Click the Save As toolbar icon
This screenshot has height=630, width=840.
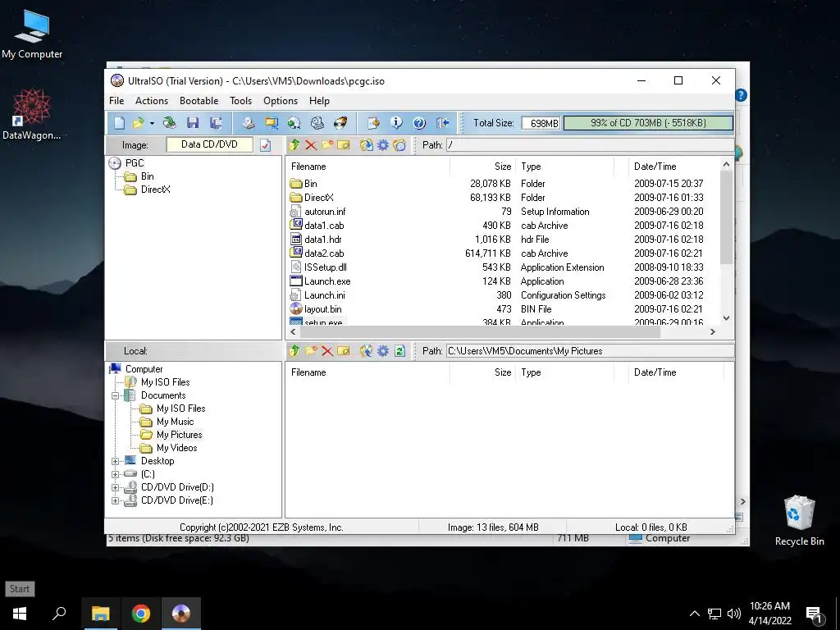[216, 123]
